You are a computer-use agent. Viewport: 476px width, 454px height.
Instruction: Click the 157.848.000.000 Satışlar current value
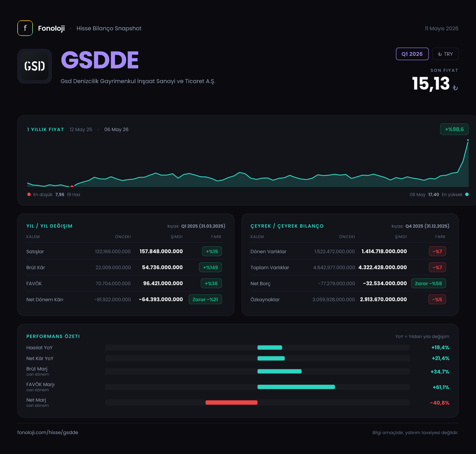pyautogui.click(x=161, y=251)
